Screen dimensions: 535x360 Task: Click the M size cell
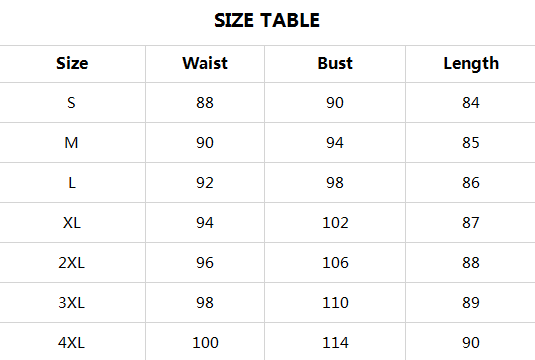(x=71, y=143)
